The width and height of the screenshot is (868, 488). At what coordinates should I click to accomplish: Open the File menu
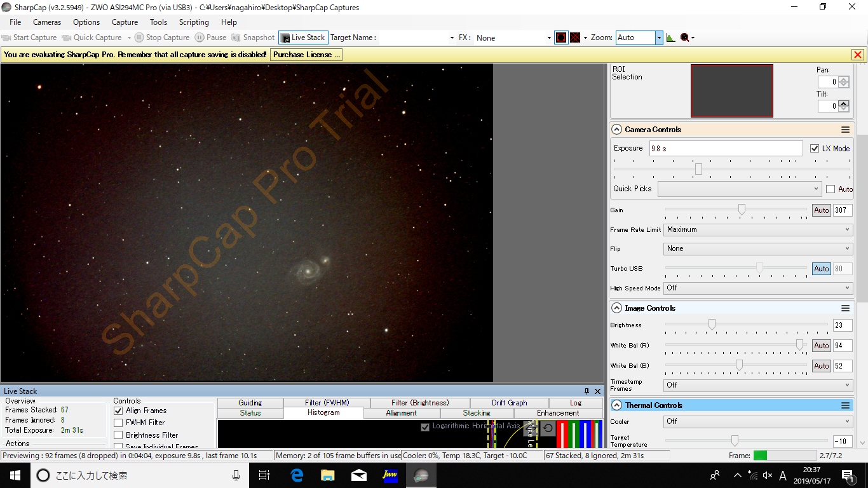pos(15,22)
